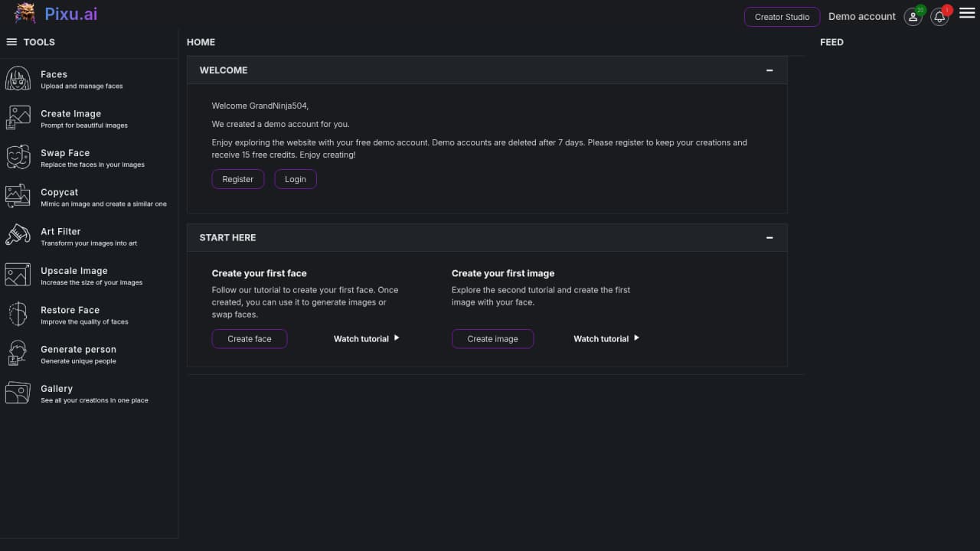Click the Create image button
The width and height of the screenshot is (980, 551).
pyautogui.click(x=493, y=339)
